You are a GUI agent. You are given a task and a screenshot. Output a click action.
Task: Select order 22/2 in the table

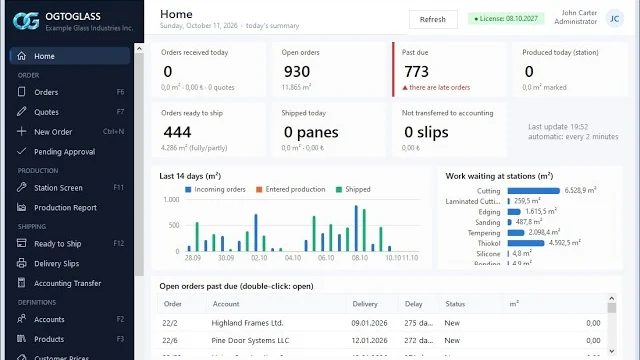click(170, 323)
